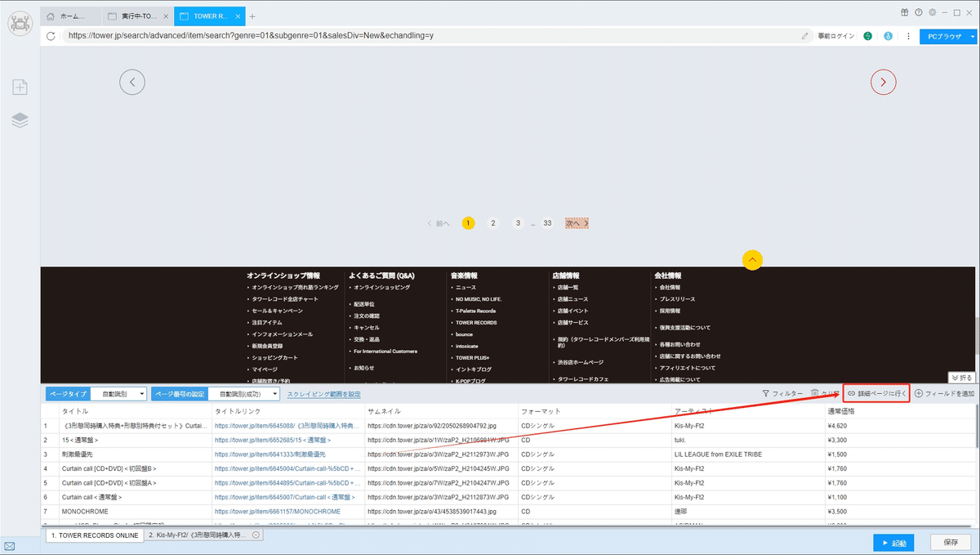This screenshot has width=980, height=555.
Task: Click the browser reload icon
Action: 51,36
